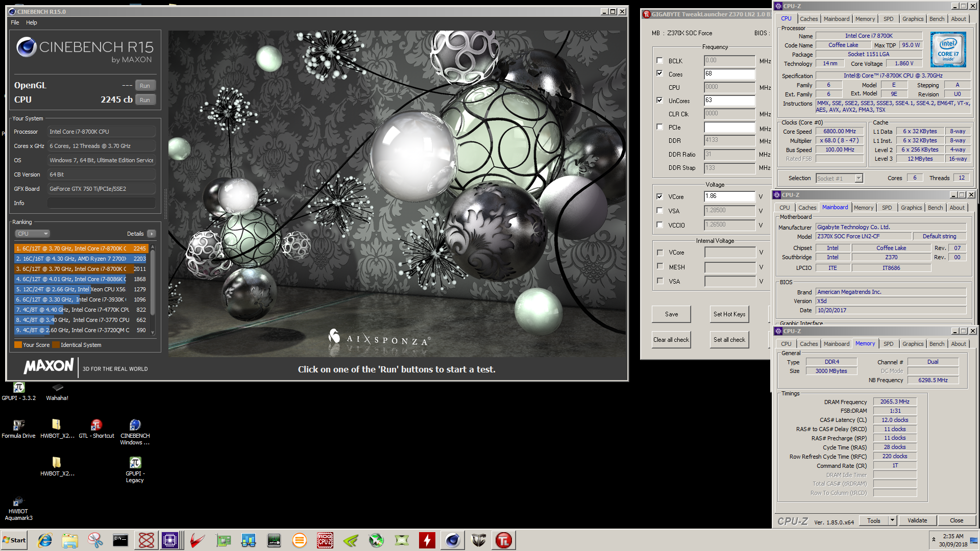This screenshot has width=980, height=551.
Task: Select the AMD Ryzen 7 2700X ranking row
Action: (81, 259)
